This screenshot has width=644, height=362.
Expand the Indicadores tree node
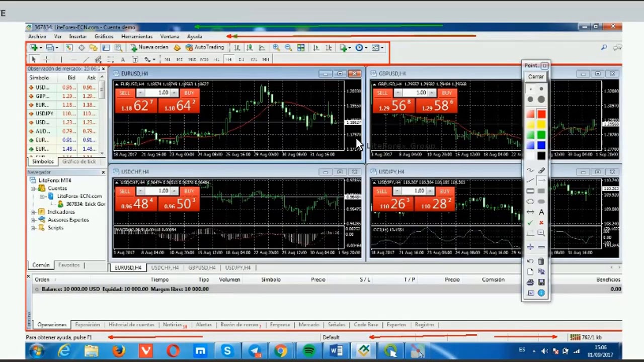tap(34, 212)
